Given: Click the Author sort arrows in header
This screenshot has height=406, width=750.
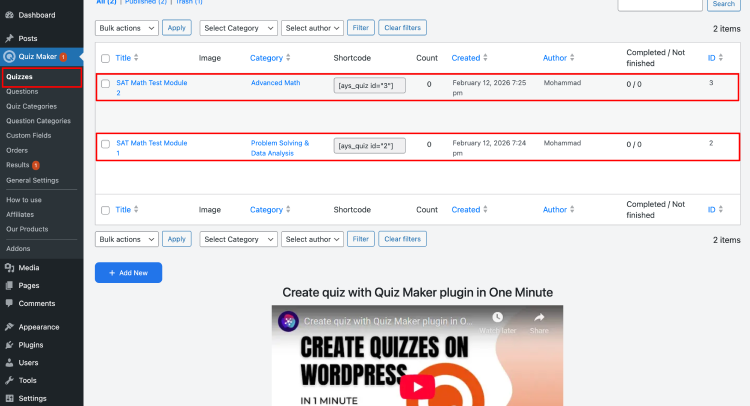Looking at the screenshot, I should coord(572,57).
